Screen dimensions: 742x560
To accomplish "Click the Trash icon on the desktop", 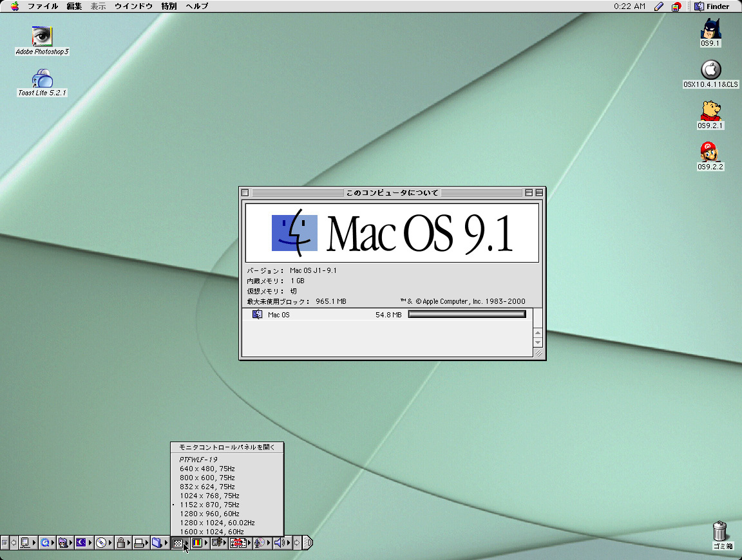I will click(721, 532).
